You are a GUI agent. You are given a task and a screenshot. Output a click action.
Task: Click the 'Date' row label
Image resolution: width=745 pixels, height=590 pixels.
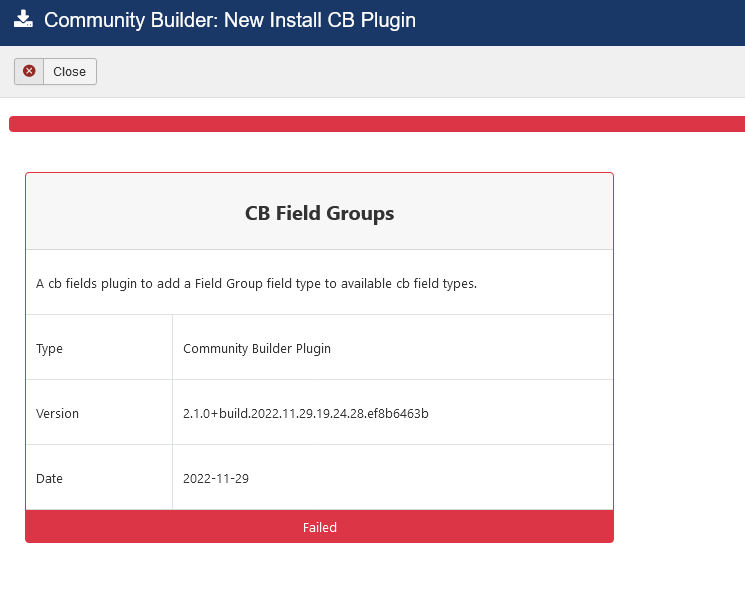(49, 478)
